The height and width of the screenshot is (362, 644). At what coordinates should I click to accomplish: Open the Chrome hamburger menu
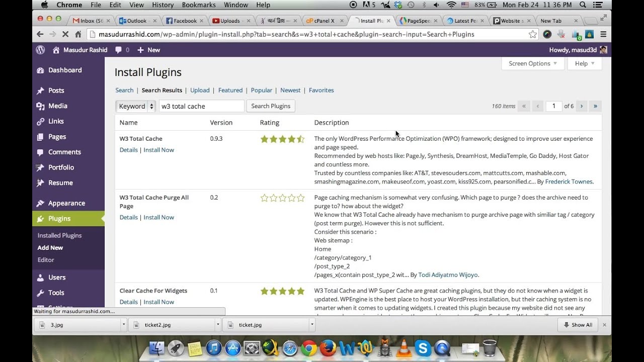tap(603, 34)
